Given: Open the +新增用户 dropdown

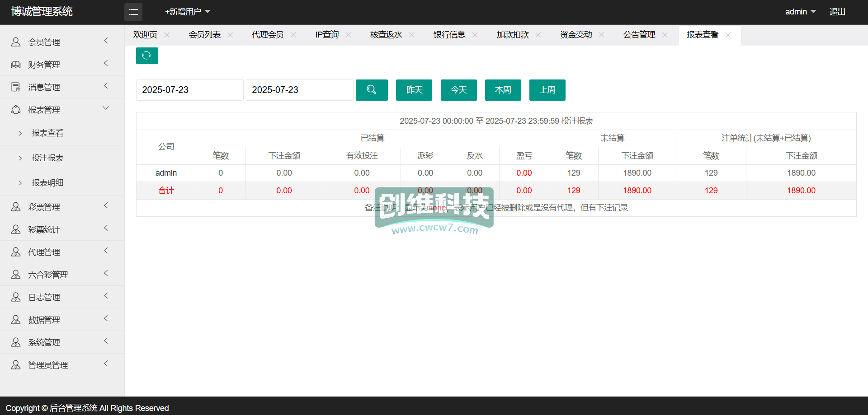Looking at the screenshot, I should [x=188, y=12].
